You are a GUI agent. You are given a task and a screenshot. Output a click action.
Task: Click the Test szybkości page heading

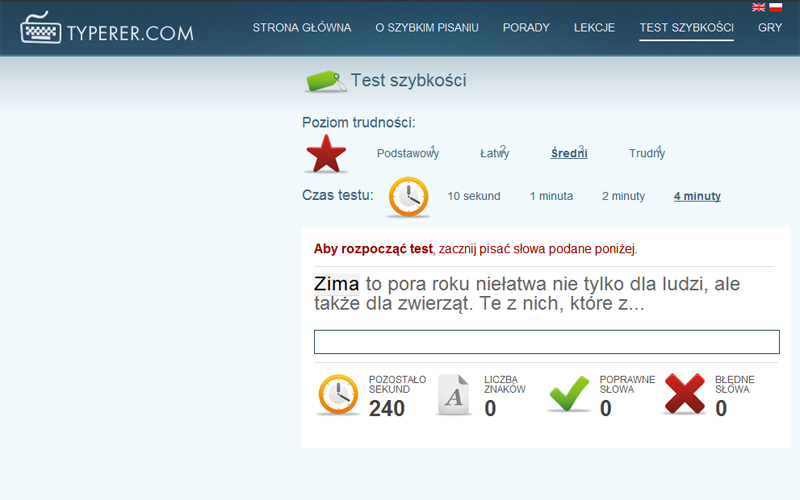(408, 81)
